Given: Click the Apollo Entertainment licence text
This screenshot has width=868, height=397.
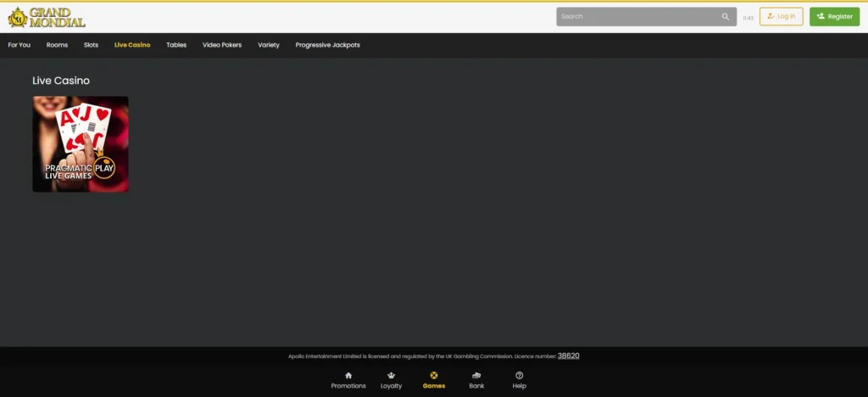Looking at the screenshot, I should [422, 356].
